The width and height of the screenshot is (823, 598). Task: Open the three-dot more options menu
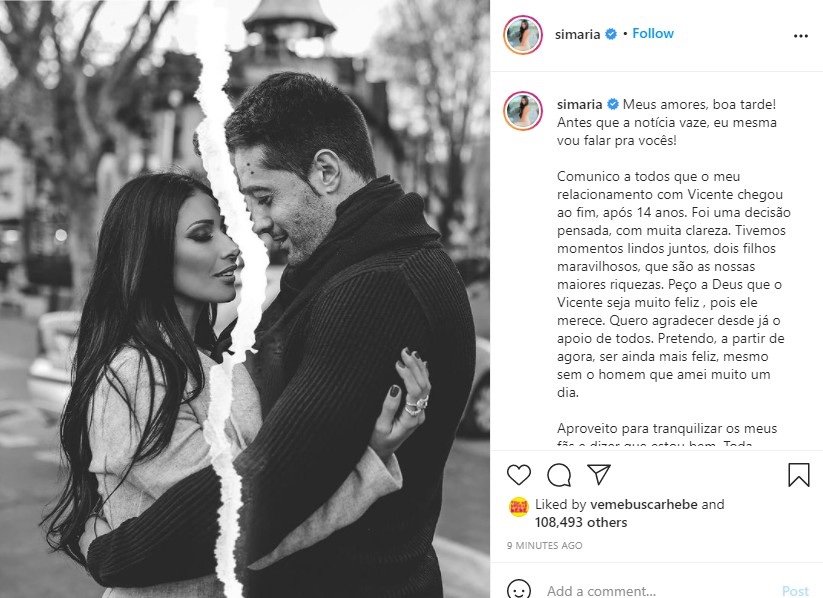coord(800,36)
